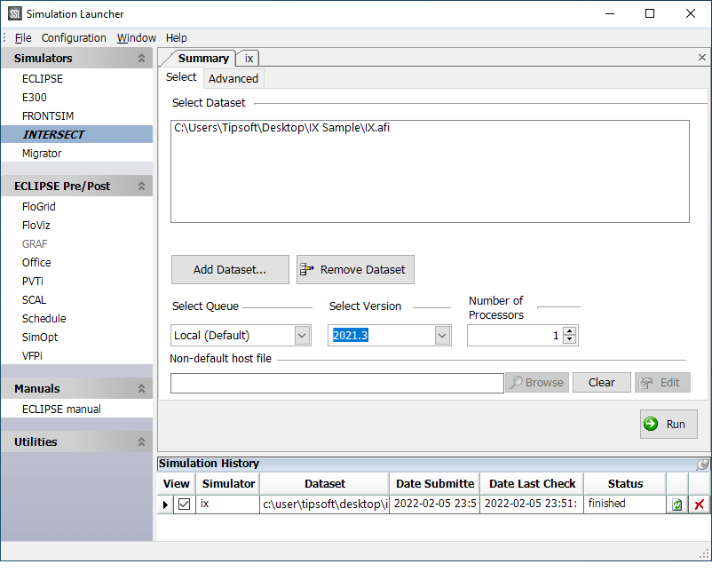The height and width of the screenshot is (588, 712).
Task: Click the SSL application icon in title bar
Action: click(x=14, y=13)
